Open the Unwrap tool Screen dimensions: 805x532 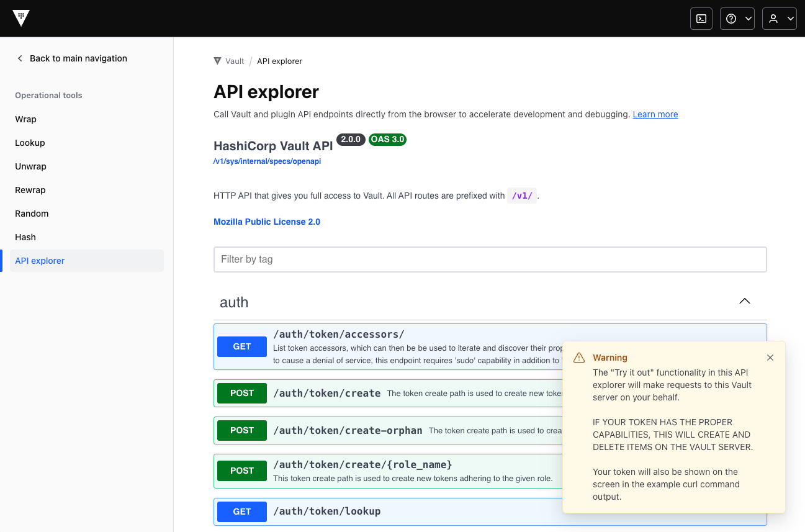point(87,166)
